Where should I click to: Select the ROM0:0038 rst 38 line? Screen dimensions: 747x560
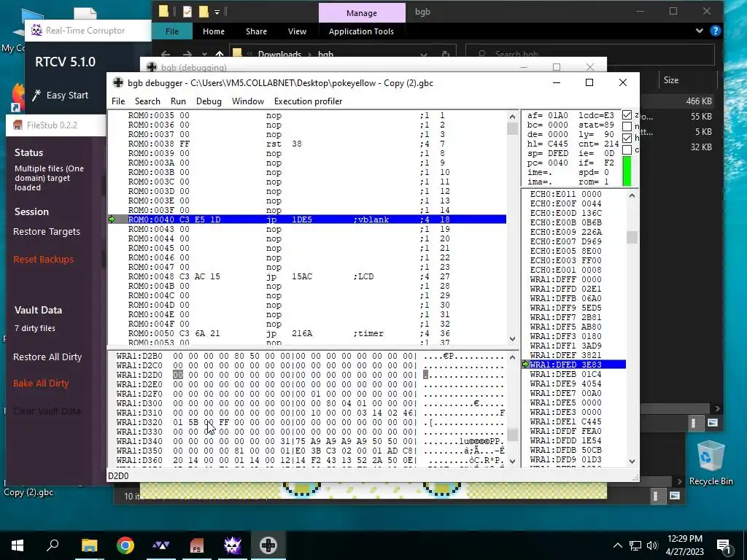pos(307,144)
